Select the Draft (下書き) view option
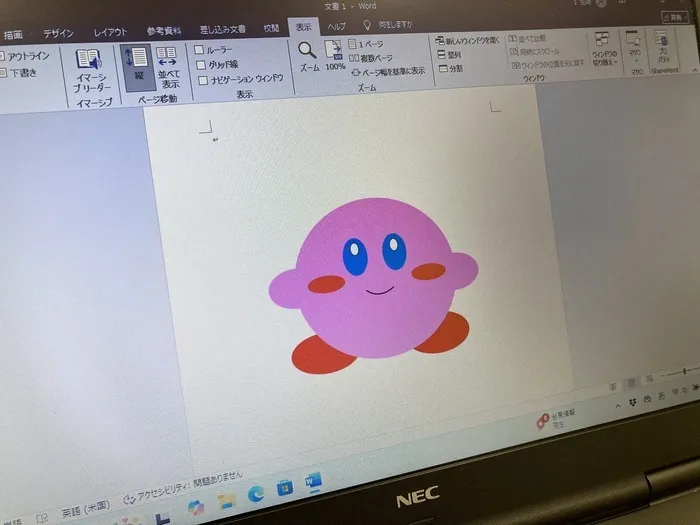700x525 pixels. tap(19, 73)
